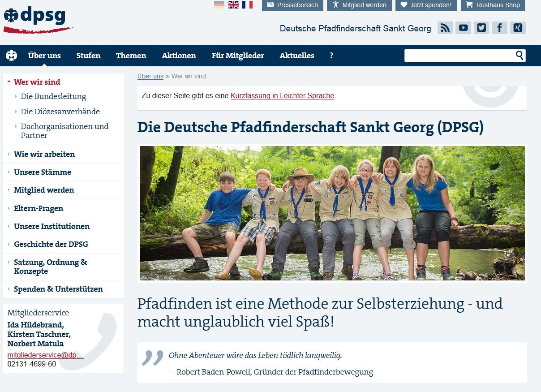This screenshot has height=392, width=541.
Task: Expand Unsere Institutionen section
Action: [x=52, y=226]
